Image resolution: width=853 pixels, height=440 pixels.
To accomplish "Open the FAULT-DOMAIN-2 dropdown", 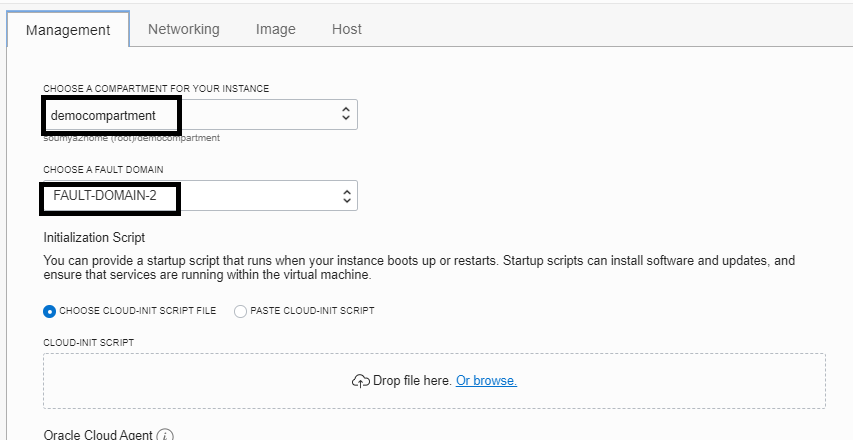I will (x=200, y=196).
